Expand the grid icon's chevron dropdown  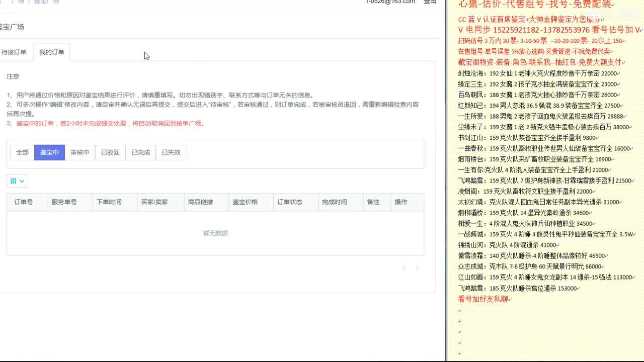[21, 181]
